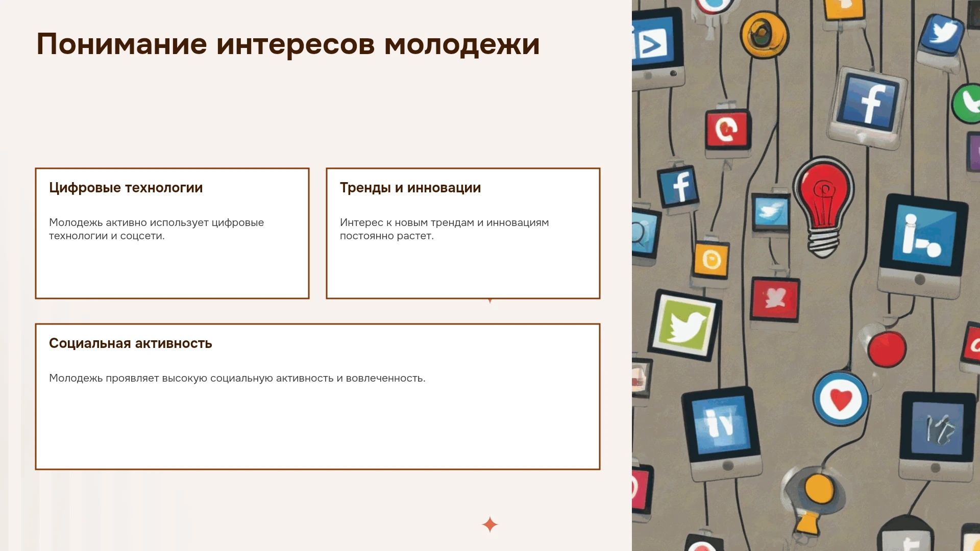Click the orange square icon tile
The image size is (980, 551).
pos(712,260)
